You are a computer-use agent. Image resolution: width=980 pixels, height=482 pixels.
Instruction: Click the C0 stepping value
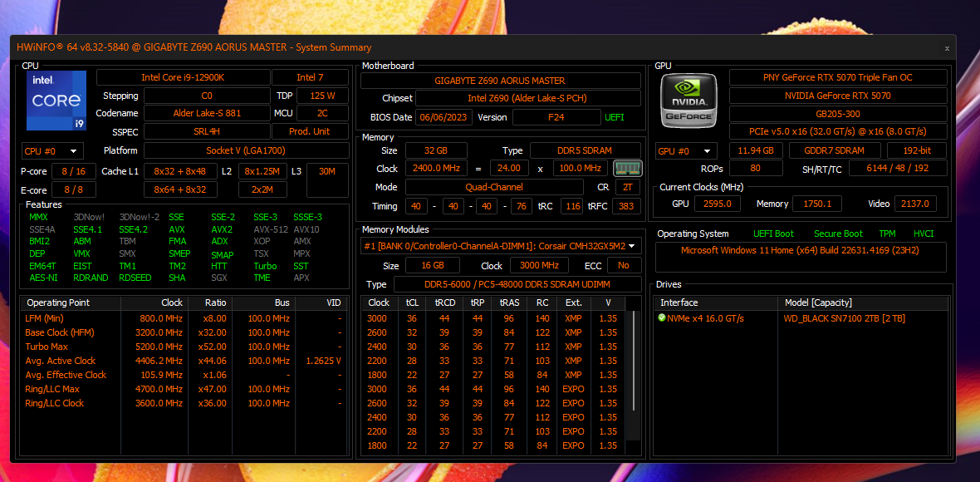207,96
